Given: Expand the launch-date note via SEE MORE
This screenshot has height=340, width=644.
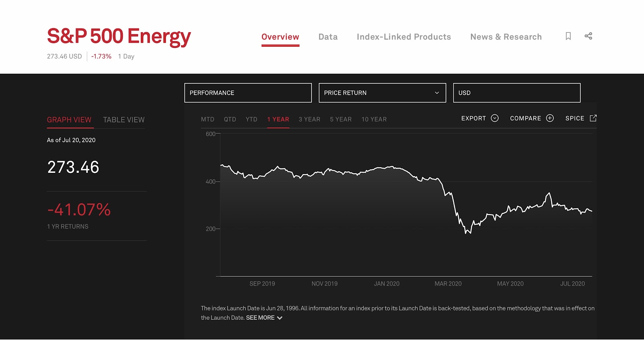Looking at the screenshot, I should click(264, 318).
